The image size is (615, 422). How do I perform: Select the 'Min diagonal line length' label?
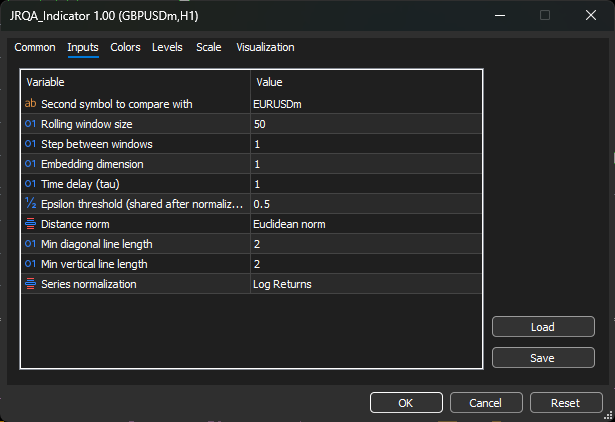click(x=97, y=244)
